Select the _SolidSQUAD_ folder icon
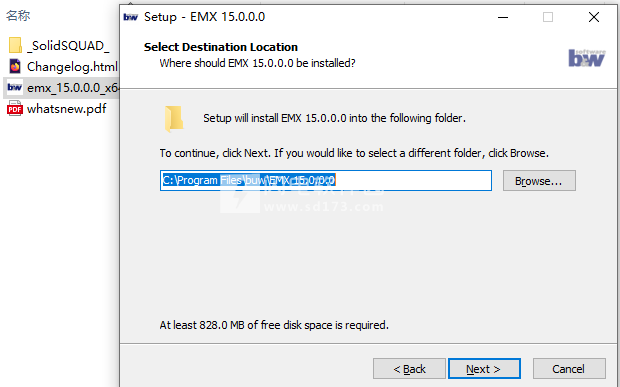The height and width of the screenshot is (387, 620). point(15,45)
